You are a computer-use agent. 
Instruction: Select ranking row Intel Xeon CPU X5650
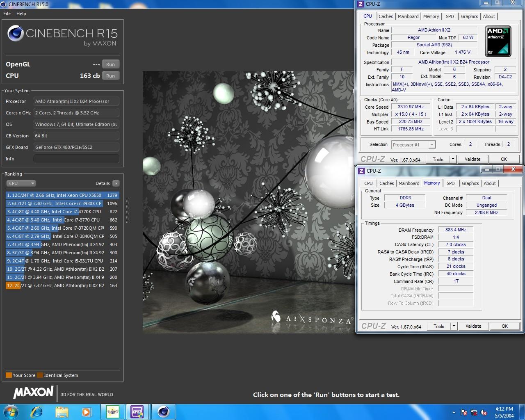tap(62, 195)
